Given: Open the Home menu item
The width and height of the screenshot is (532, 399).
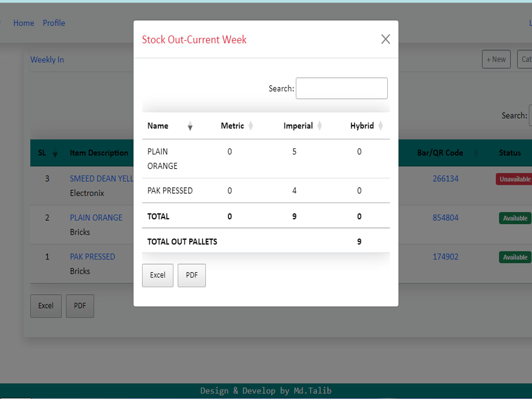Looking at the screenshot, I should [x=23, y=23].
